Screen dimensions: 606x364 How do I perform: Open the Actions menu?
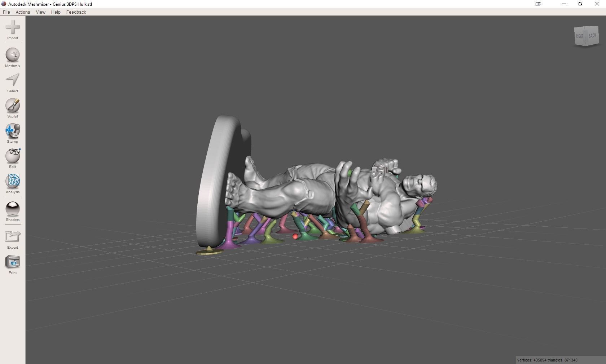pyautogui.click(x=23, y=12)
